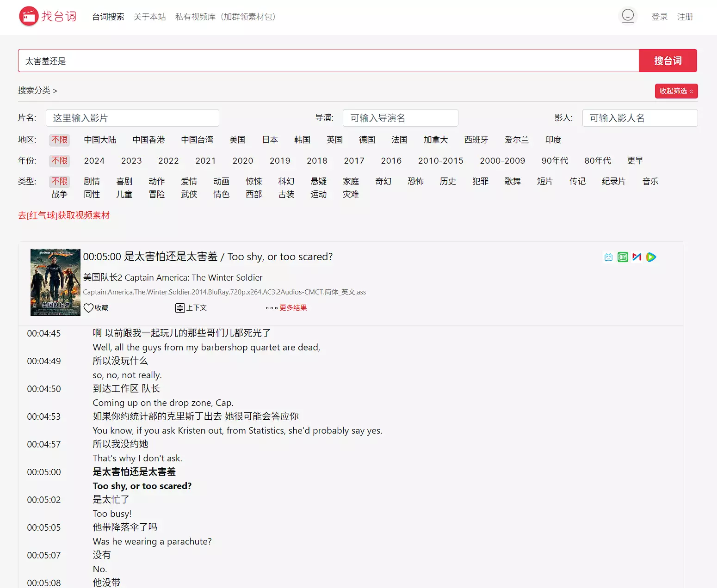Click the 上下文 context icon
The image size is (717, 588).
[180, 308]
